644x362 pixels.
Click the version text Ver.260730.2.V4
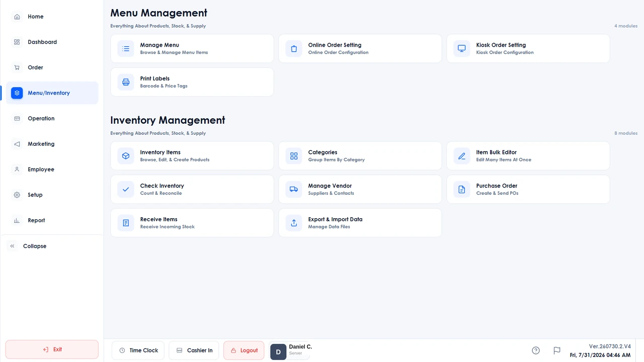610,346
